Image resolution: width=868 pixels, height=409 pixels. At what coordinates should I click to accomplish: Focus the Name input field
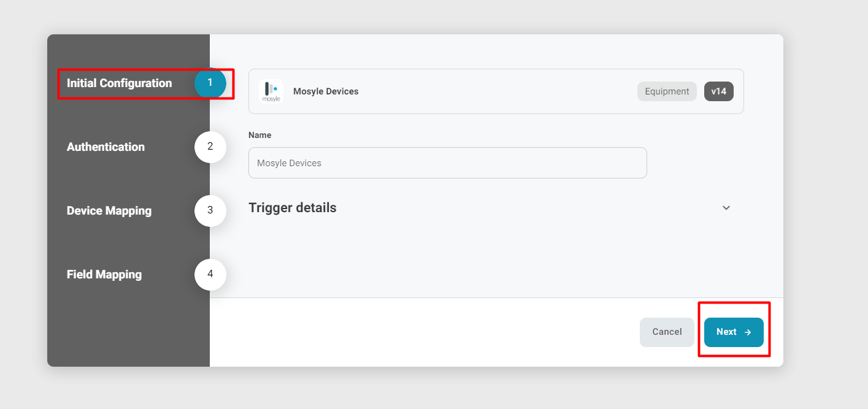coord(447,163)
